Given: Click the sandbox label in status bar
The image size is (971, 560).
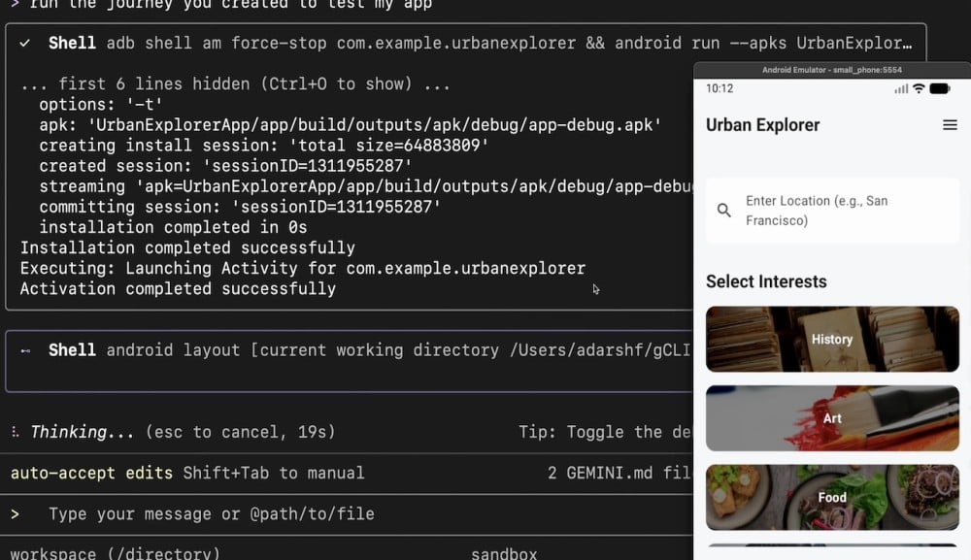Looking at the screenshot, I should (503, 552).
